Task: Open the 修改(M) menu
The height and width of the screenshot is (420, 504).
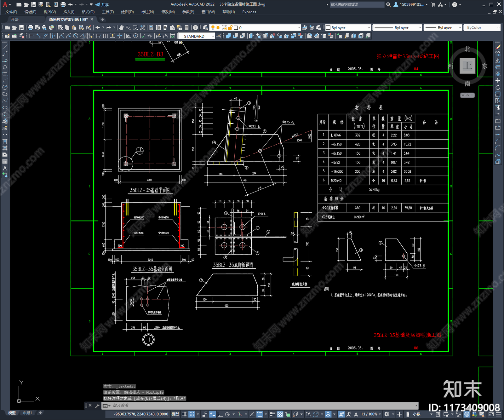Action: 168,12
